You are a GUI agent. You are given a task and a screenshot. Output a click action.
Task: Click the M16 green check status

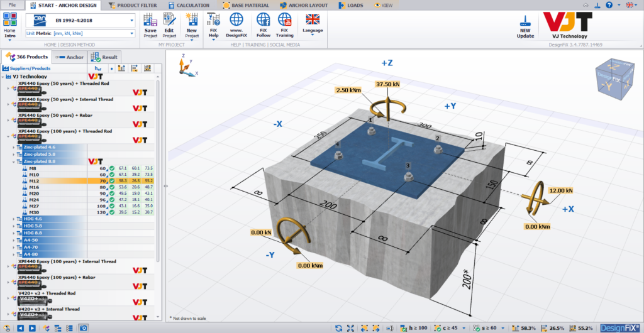click(x=112, y=187)
